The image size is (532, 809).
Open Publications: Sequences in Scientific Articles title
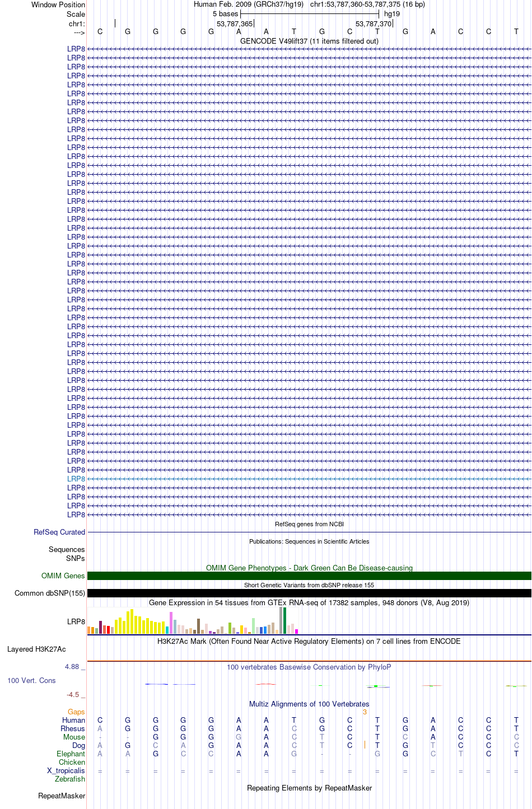click(x=309, y=541)
